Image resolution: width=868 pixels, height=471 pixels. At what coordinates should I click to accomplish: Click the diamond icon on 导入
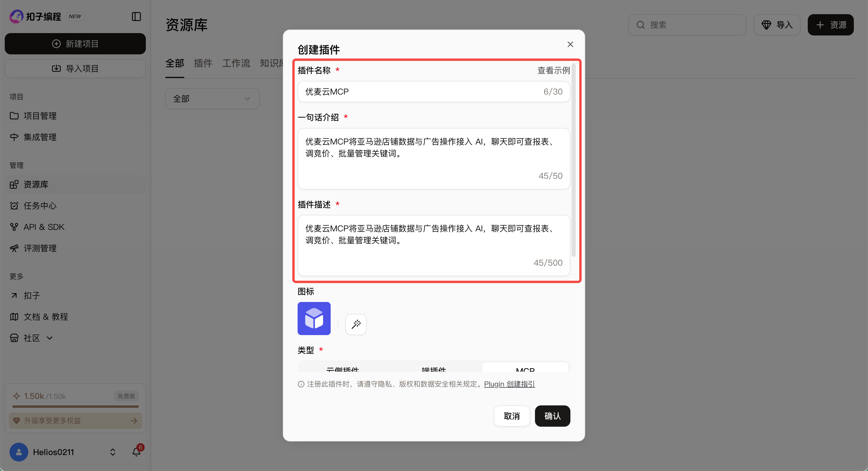coord(766,25)
